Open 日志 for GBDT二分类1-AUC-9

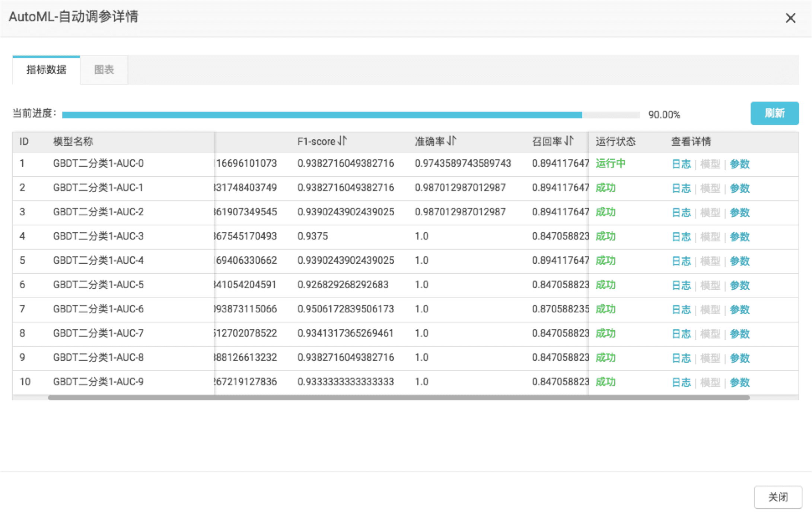click(x=681, y=382)
